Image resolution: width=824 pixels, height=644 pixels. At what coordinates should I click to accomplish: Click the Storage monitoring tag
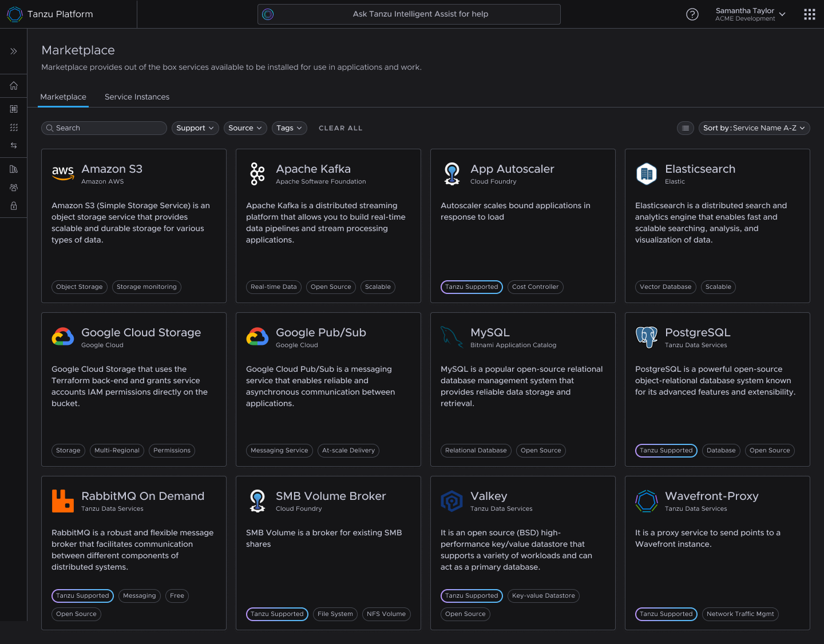pyautogui.click(x=147, y=287)
